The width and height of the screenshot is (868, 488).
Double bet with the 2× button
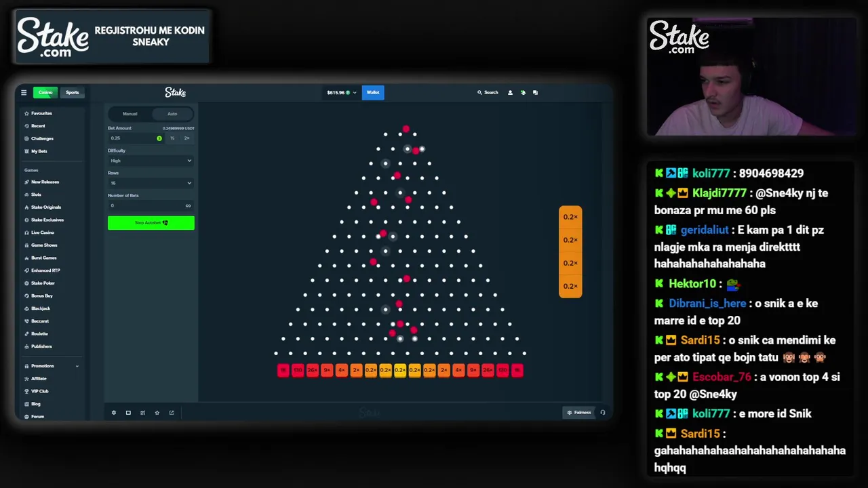tap(186, 138)
